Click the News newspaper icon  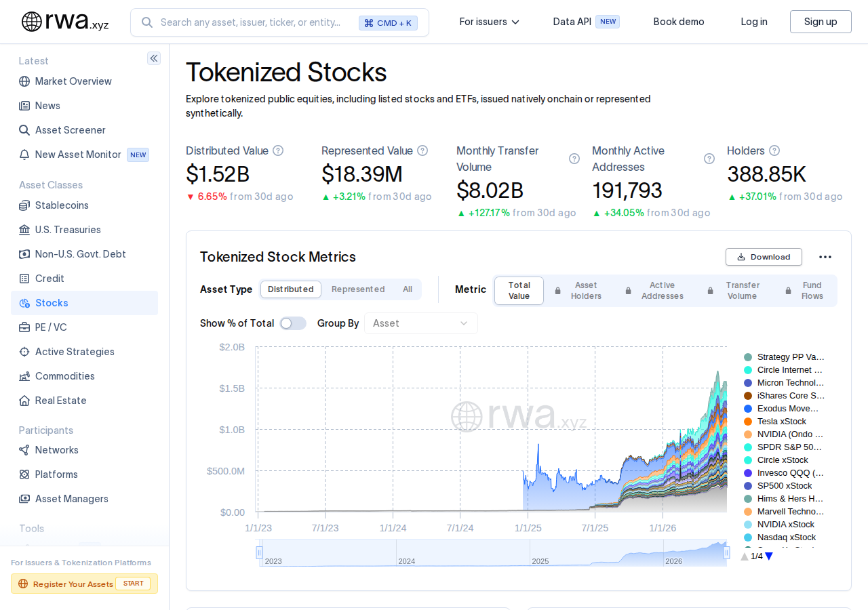24,106
